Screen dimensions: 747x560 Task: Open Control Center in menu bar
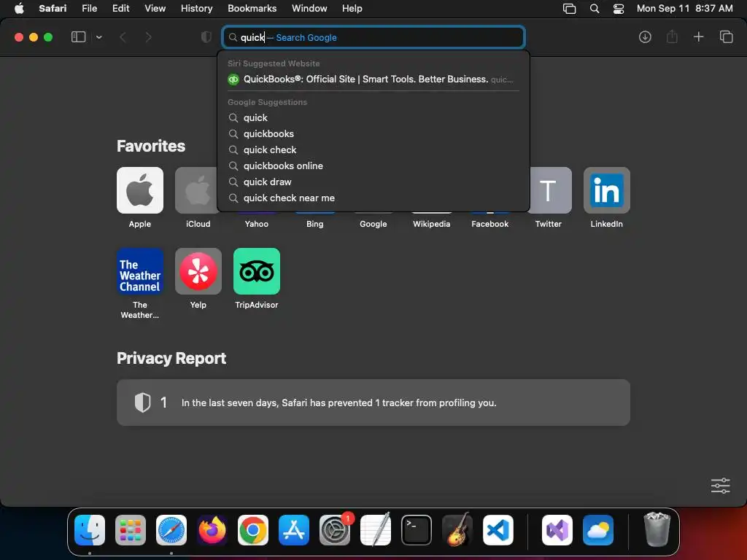[x=619, y=9]
